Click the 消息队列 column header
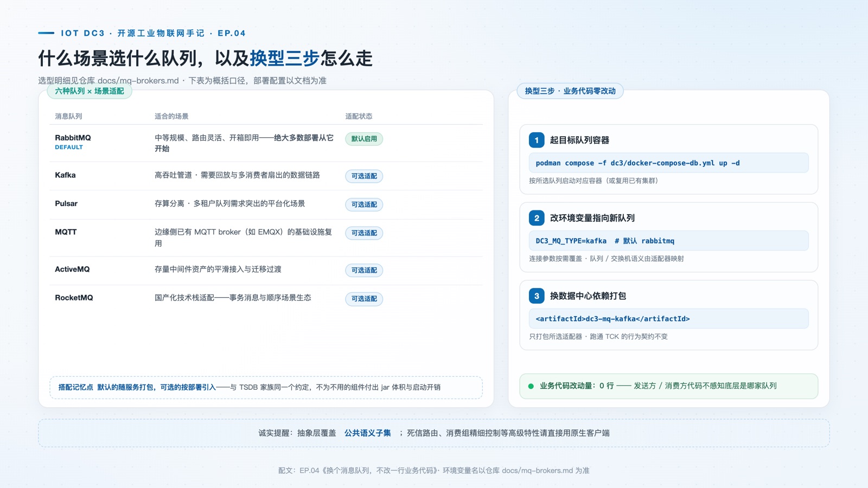This screenshot has height=488, width=868. (x=68, y=117)
